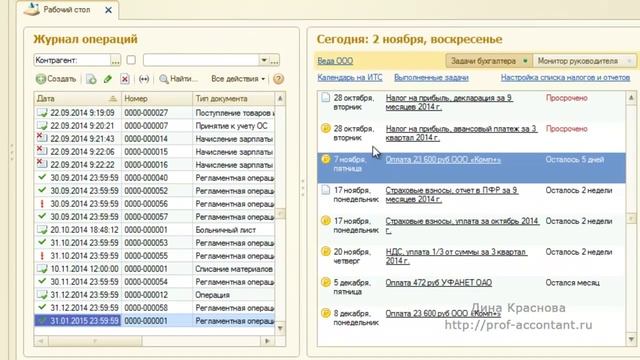Open Налог на прибыль декларация за 9 месяцев link
Viewport: 640px width, 360px height.
click(449, 102)
